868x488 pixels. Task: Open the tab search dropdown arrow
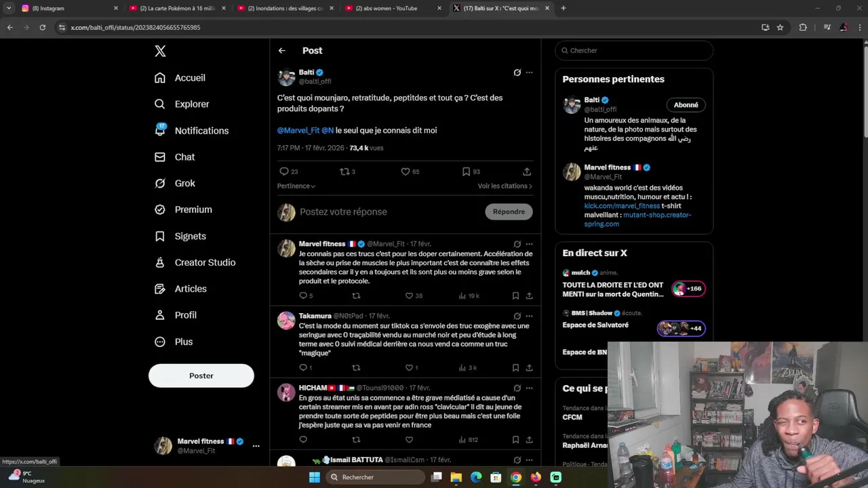coord(9,8)
